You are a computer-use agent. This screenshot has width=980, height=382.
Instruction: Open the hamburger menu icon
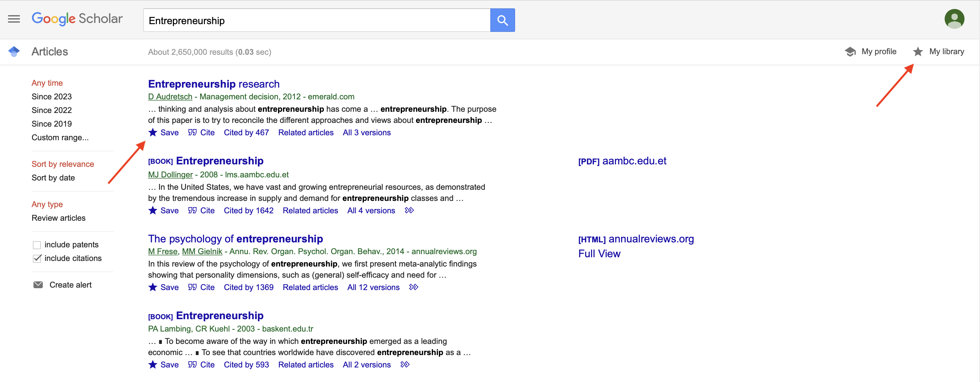tap(14, 19)
